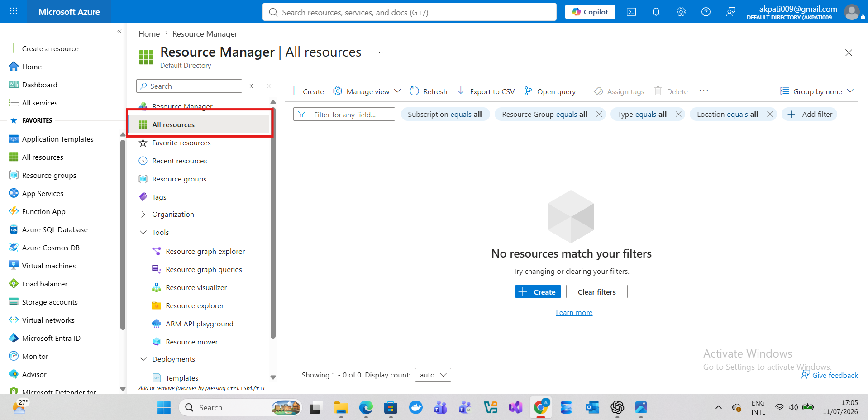The height and width of the screenshot is (420, 868).
Task: Click Home breadcrumb link
Action: (149, 34)
